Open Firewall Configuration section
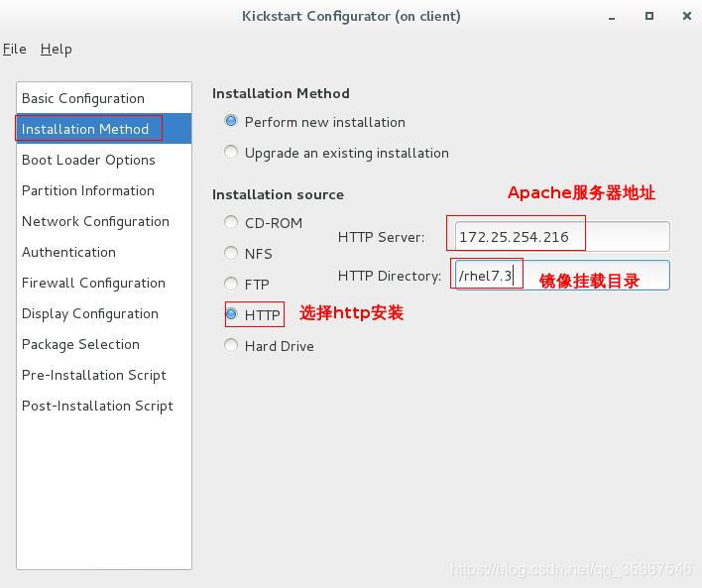Viewport: 702px width, 588px height. coord(104,283)
